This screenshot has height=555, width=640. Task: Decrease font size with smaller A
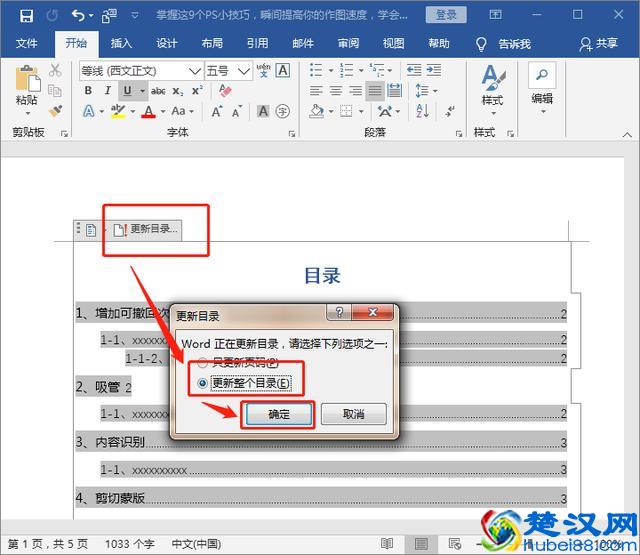237,111
